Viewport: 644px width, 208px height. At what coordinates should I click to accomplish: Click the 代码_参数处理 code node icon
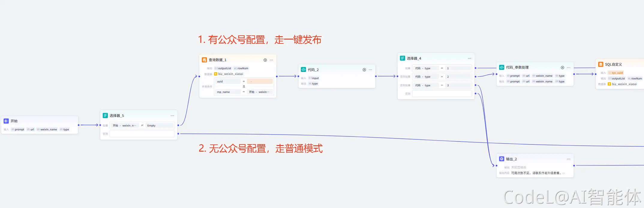coord(502,67)
